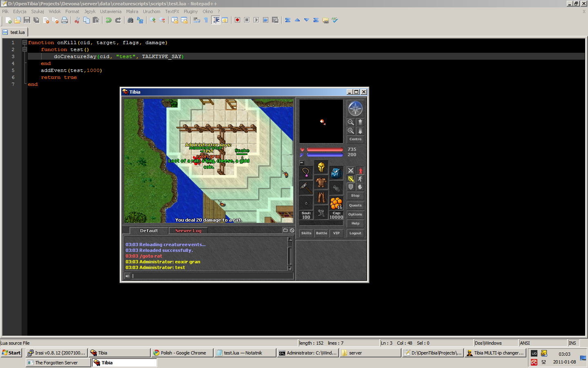
Task: Click the spell check ABC icon
Action: 335,20
